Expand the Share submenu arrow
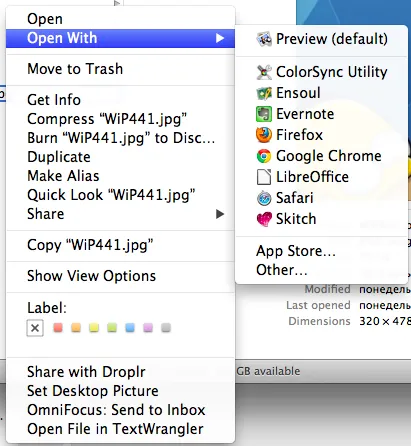Image resolution: width=411 pixels, height=446 pixels. pyautogui.click(x=220, y=214)
